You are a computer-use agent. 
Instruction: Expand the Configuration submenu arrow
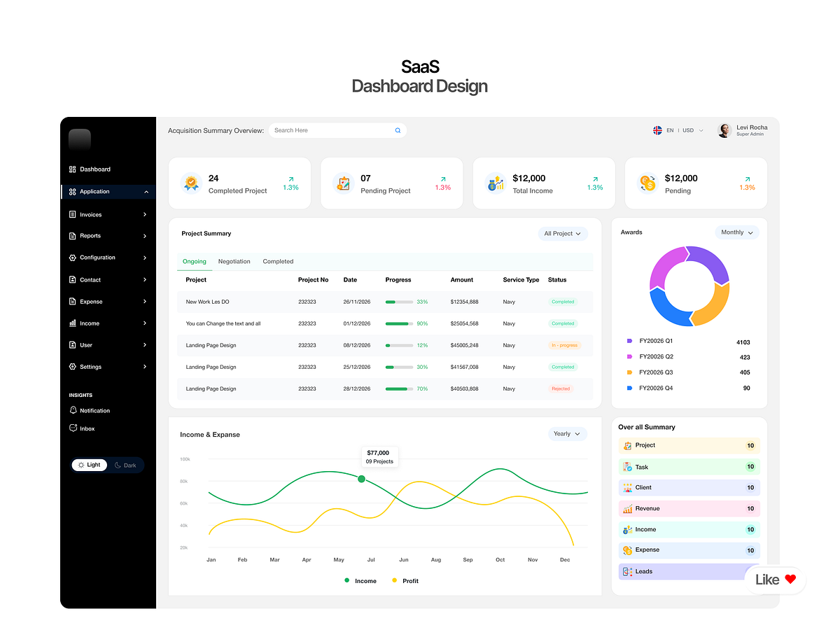click(x=145, y=258)
